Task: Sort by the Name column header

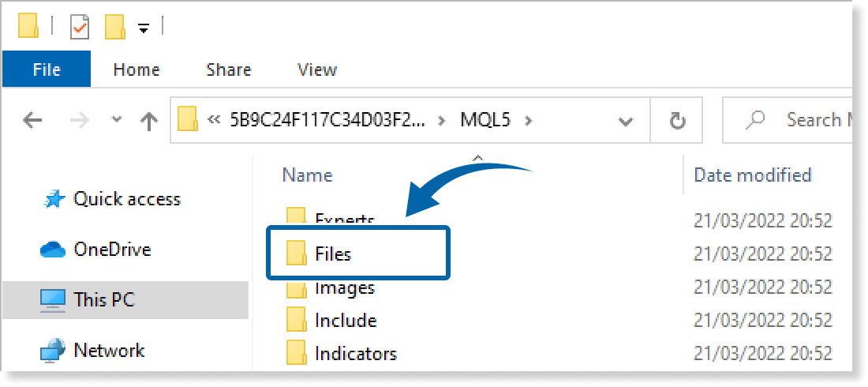Action: (x=307, y=175)
